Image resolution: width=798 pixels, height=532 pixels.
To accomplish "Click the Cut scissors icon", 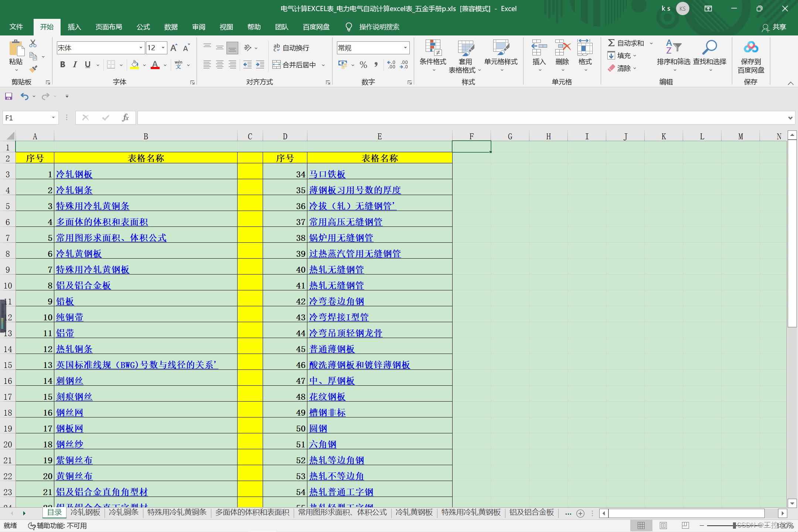I will tap(33, 44).
